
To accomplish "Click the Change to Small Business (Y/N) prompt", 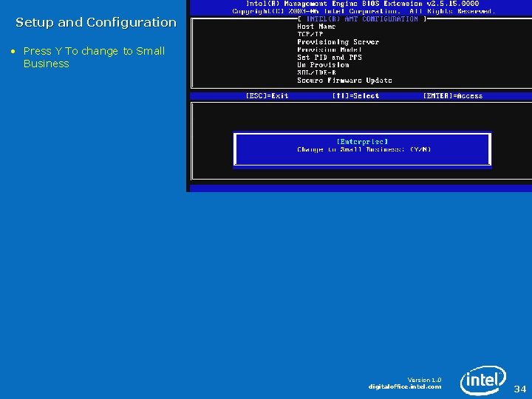I will pos(364,149).
